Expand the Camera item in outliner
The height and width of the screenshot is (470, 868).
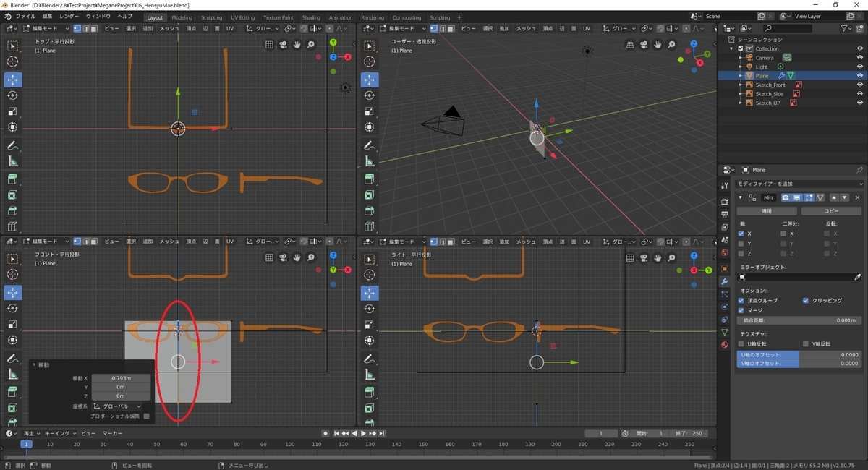pos(741,58)
